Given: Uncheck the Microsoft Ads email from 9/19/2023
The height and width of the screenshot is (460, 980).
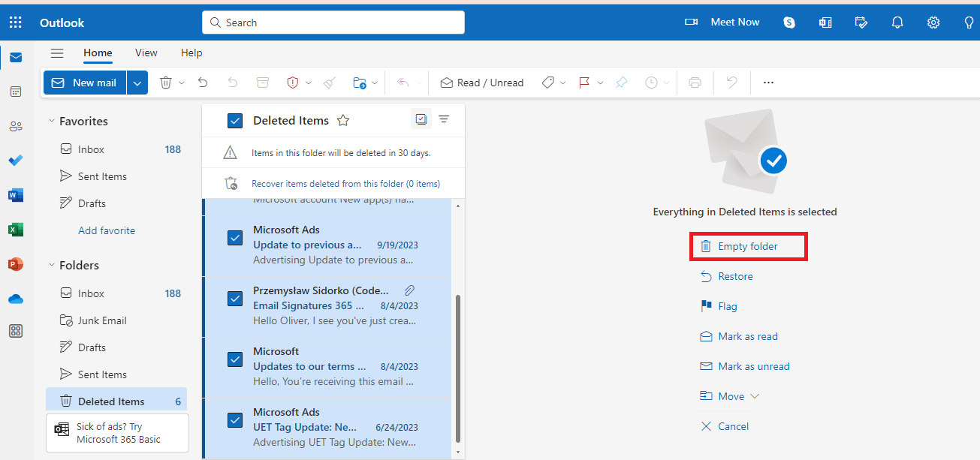Looking at the screenshot, I should pos(235,237).
